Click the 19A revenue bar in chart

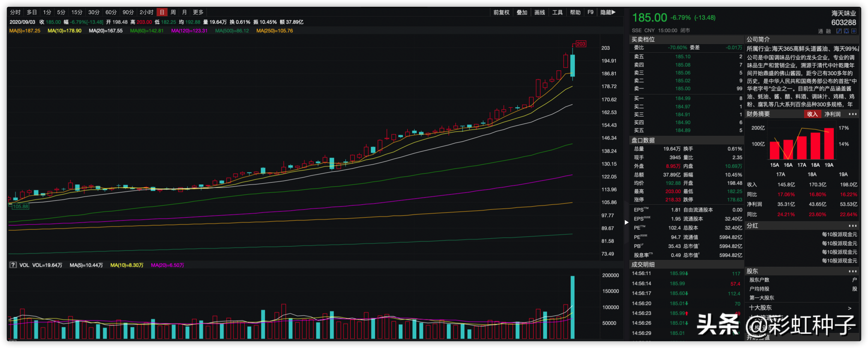point(829,144)
